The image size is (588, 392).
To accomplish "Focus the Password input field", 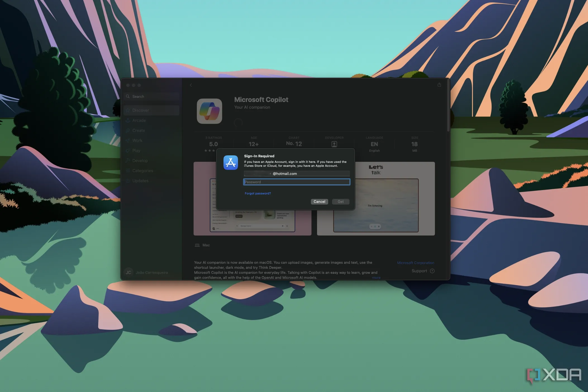I will (296, 182).
